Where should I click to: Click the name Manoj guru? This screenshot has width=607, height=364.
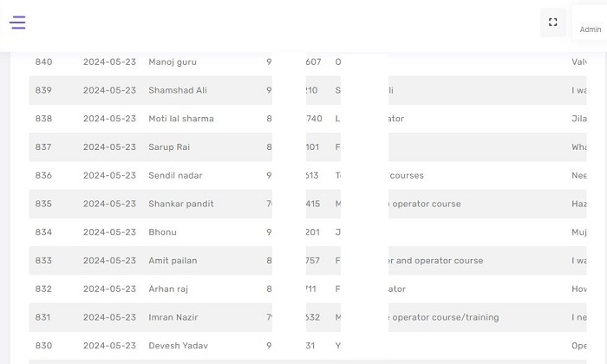173,62
